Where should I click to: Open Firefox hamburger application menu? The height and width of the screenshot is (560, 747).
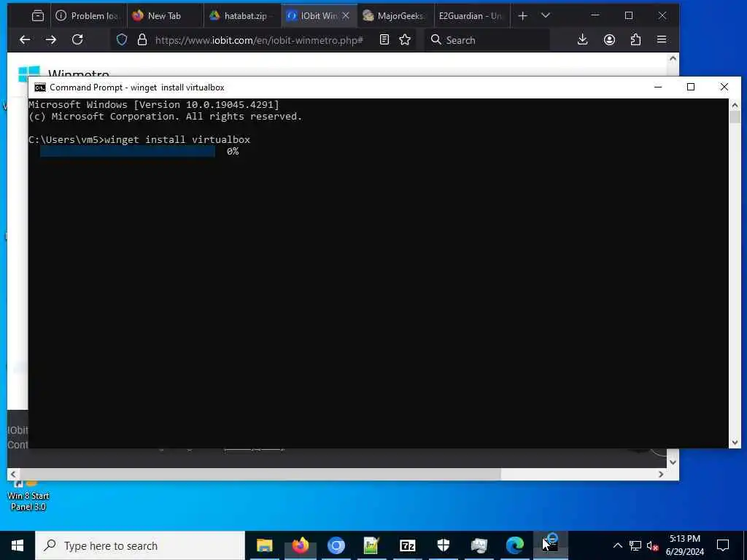tap(662, 39)
